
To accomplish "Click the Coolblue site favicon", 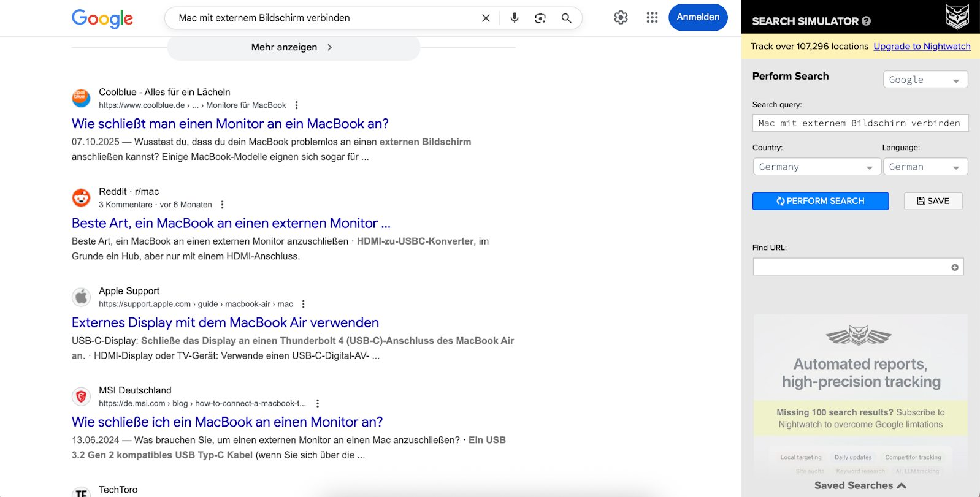I will [x=81, y=98].
